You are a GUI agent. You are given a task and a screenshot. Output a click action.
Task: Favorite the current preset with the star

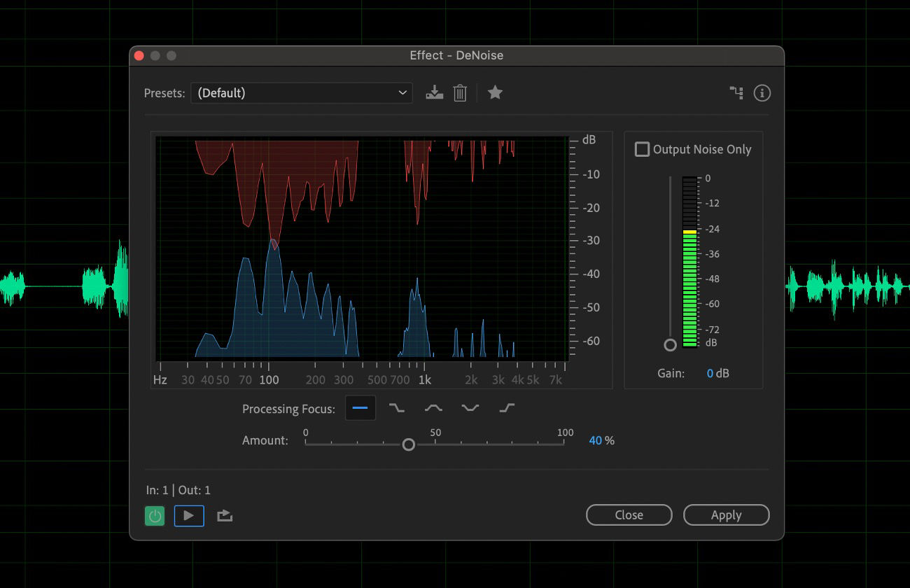point(495,92)
